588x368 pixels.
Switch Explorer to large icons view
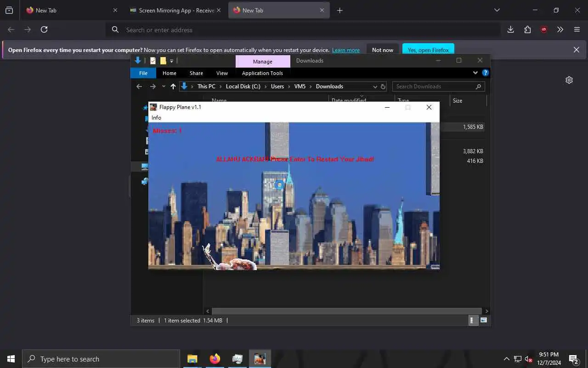(x=484, y=320)
